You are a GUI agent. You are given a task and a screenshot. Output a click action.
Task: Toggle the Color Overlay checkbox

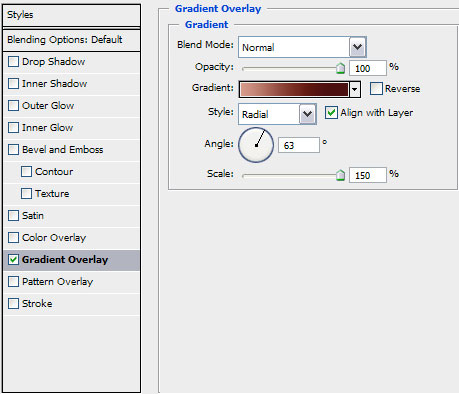pyautogui.click(x=13, y=238)
